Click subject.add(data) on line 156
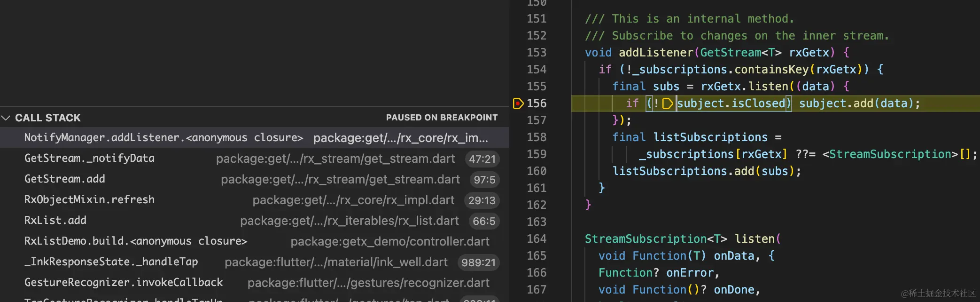 (x=856, y=103)
